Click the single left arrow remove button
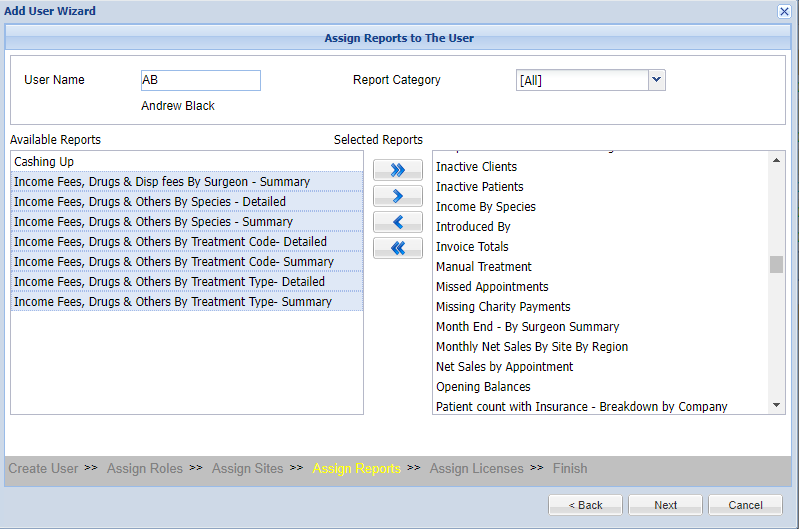 click(398, 222)
